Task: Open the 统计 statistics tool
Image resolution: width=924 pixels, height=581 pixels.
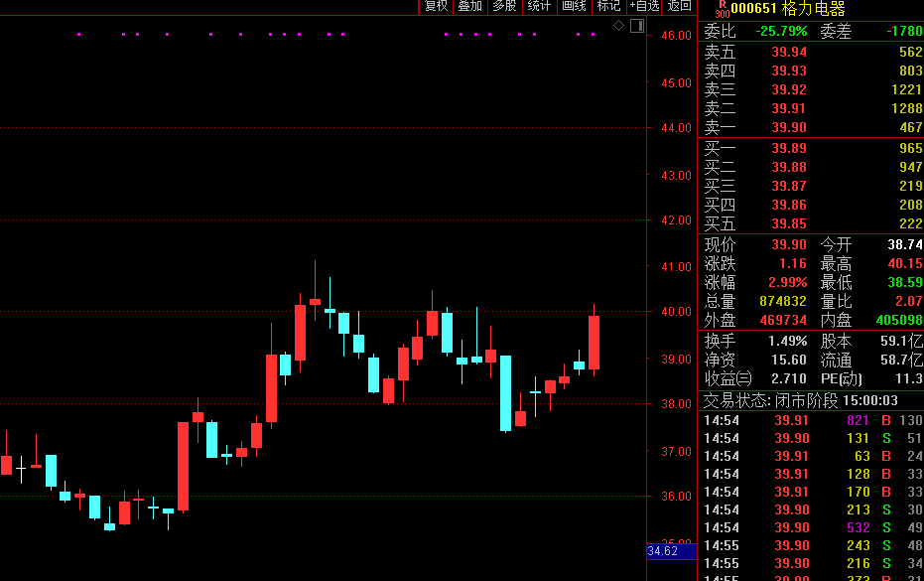Action: click(539, 6)
